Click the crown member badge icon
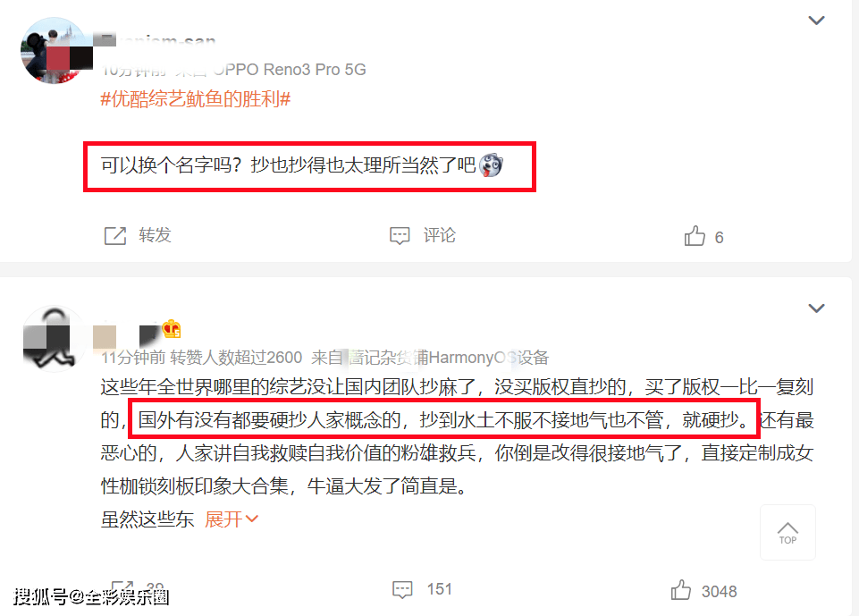Image resolution: width=859 pixels, height=616 pixels. tap(172, 329)
